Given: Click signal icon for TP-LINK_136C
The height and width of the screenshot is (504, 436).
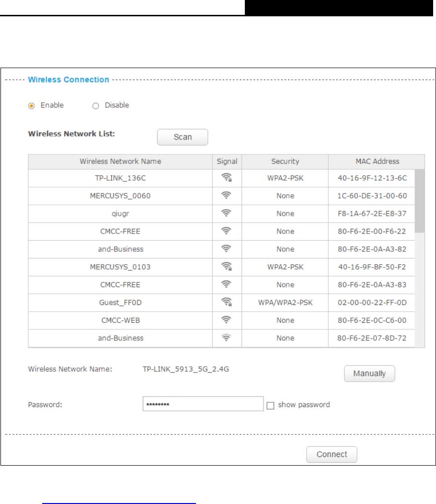Looking at the screenshot, I should pyautogui.click(x=227, y=178).
